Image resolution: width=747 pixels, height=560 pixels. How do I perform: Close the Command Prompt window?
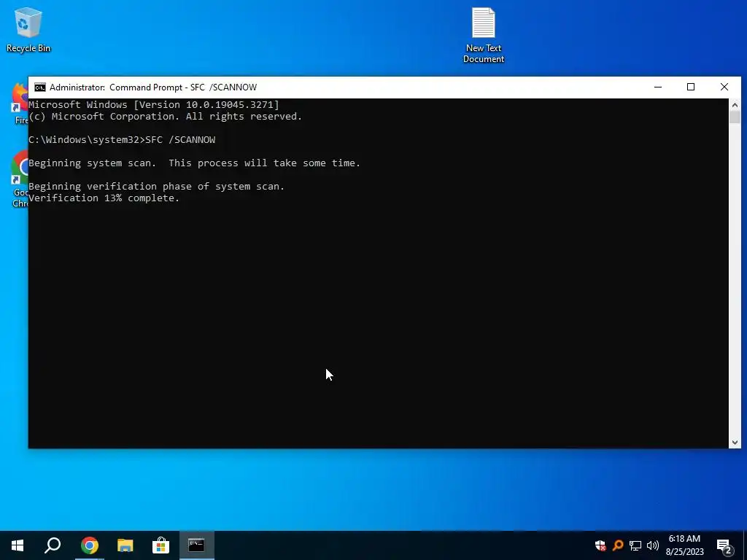[724, 87]
